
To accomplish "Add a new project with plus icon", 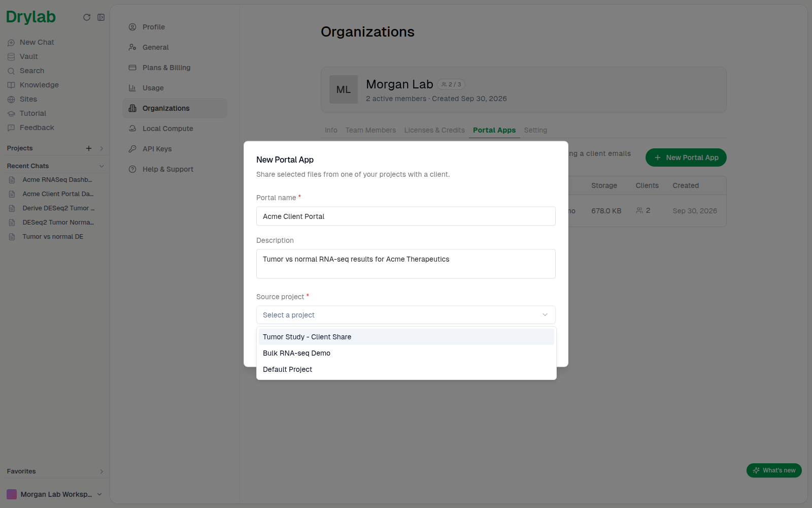I will click(89, 148).
